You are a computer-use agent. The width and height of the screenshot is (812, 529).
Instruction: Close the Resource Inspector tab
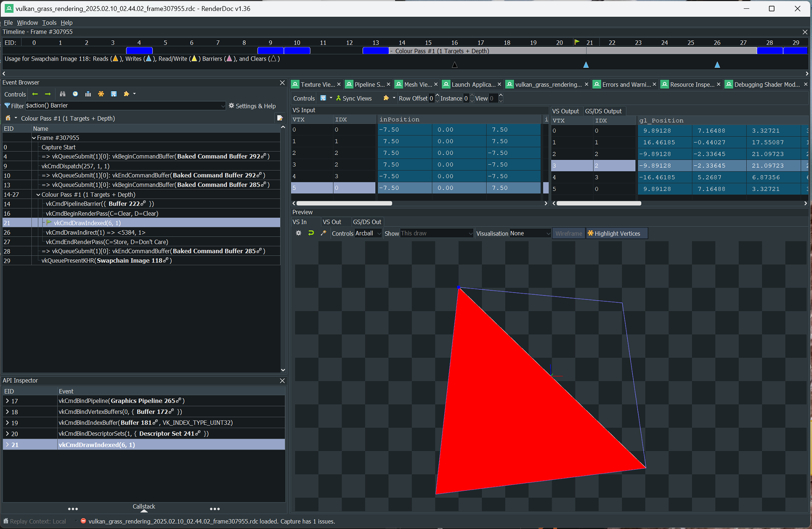pos(719,85)
